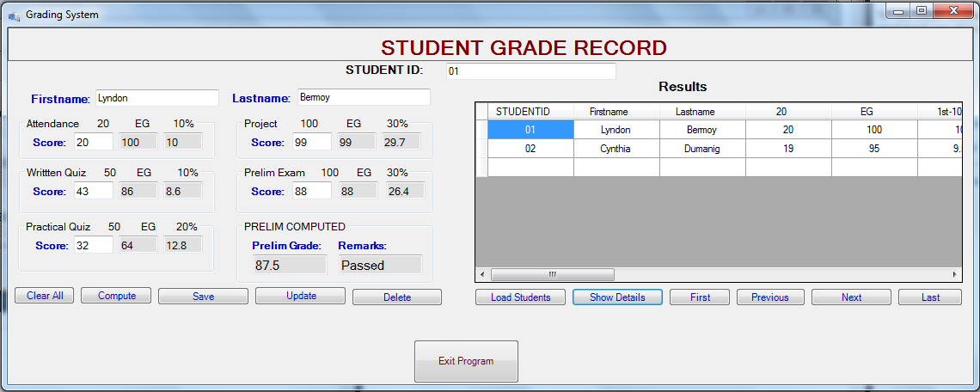Save the student record

point(203,297)
